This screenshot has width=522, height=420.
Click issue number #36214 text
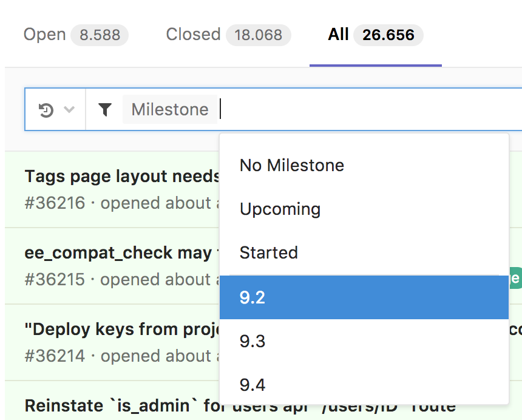55,356
